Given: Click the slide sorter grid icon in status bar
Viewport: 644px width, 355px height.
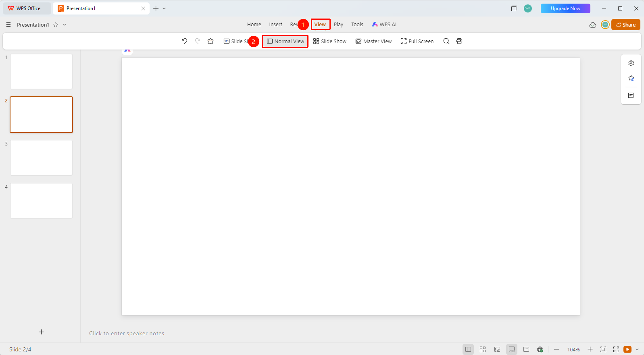Looking at the screenshot, I should pyautogui.click(x=483, y=349).
